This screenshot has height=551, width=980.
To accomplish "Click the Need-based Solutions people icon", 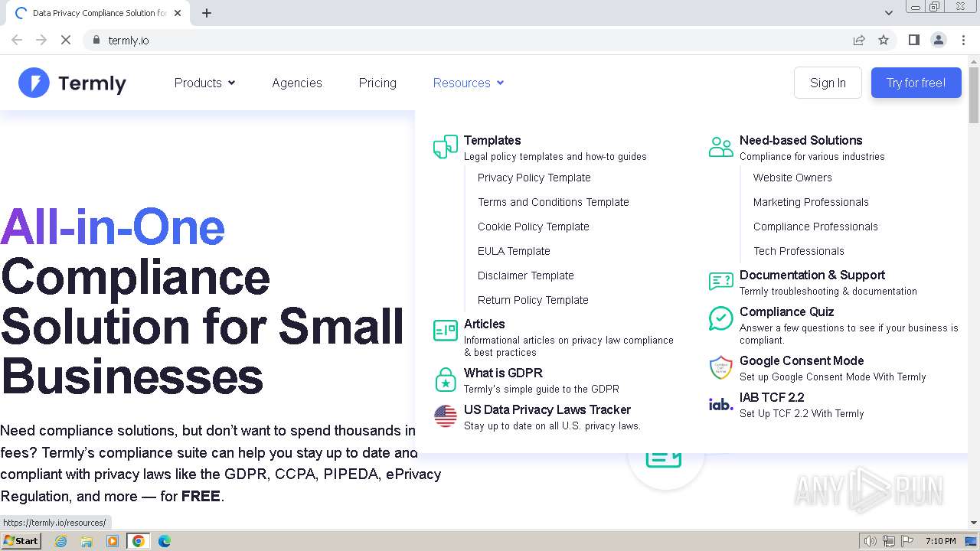I will [x=721, y=146].
